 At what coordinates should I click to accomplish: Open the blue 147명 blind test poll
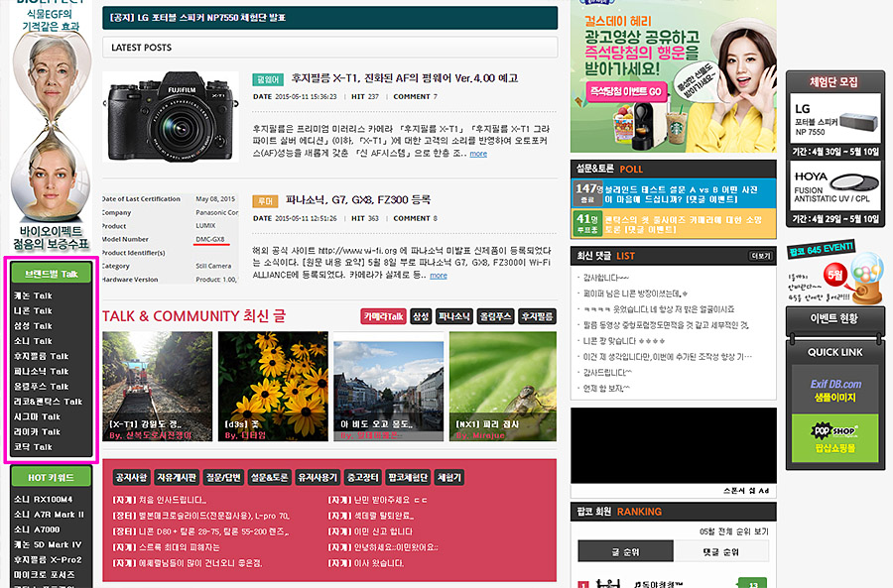click(673, 193)
